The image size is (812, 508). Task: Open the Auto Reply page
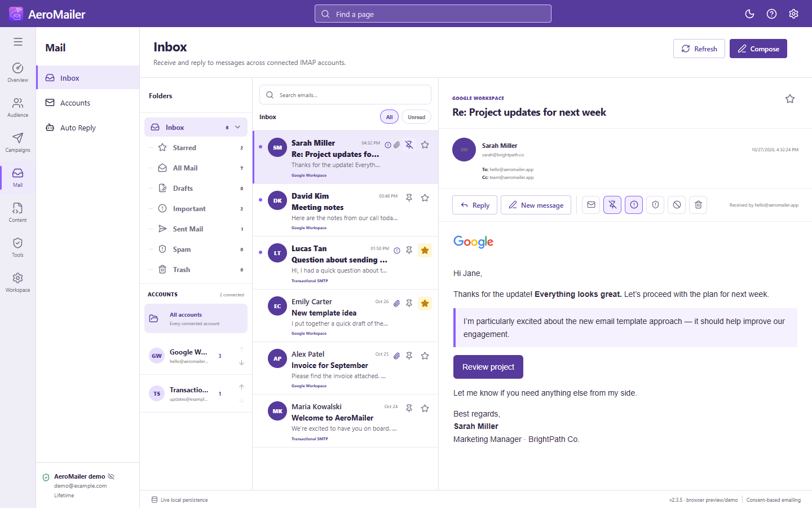(87, 128)
